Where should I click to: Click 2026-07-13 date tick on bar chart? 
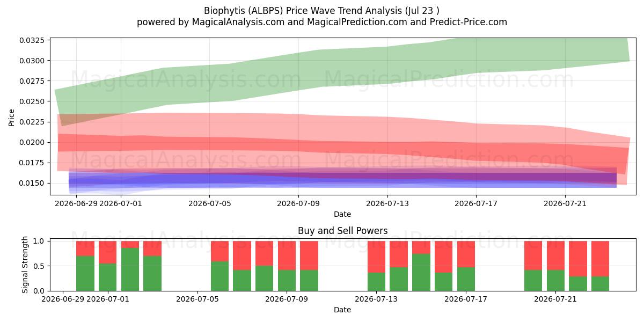377,299
